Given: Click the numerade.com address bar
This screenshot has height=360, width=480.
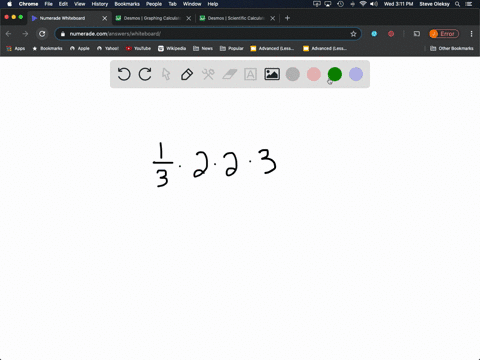Looking at the screenshot, I should pos(208,34).
